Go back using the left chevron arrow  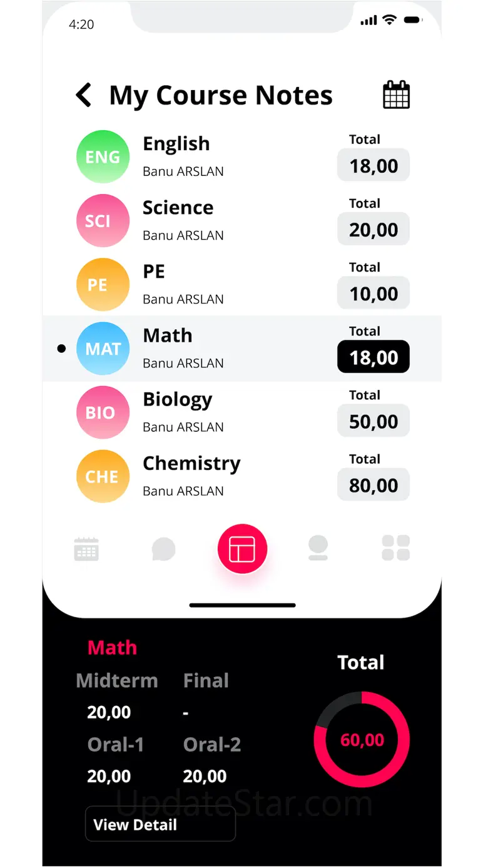click(x=83, y=95)
